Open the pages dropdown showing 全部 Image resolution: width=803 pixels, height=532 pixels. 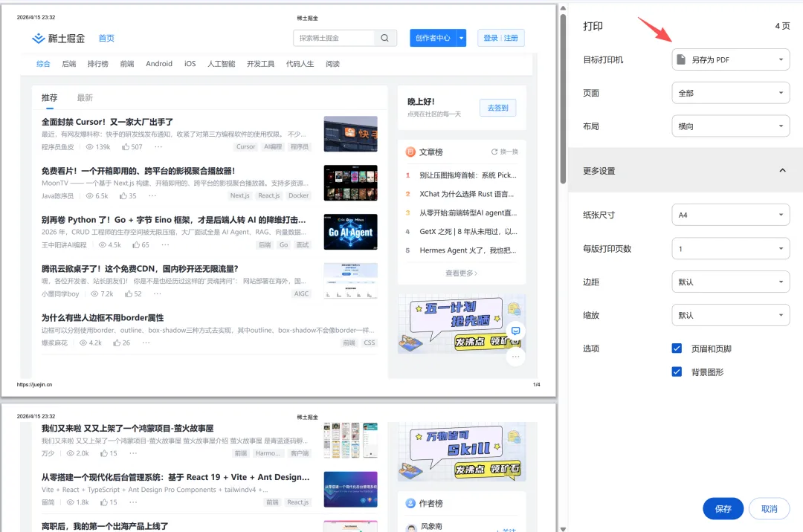(730, 93)
